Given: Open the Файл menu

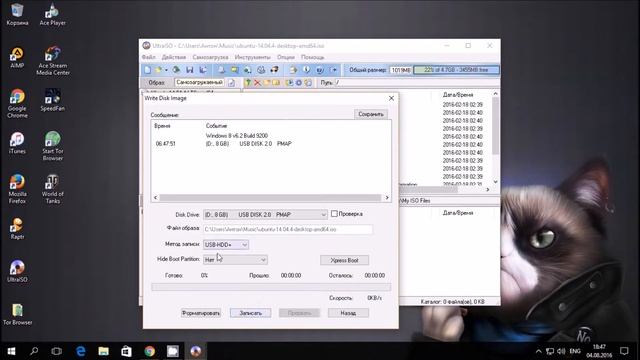Looking at the screenshot, I should pyautogui.click(x=149, y=57).
